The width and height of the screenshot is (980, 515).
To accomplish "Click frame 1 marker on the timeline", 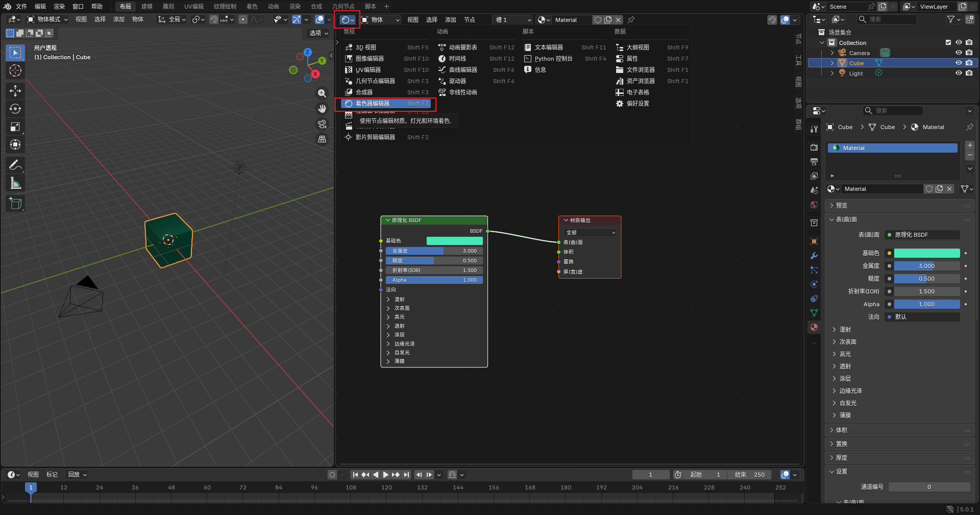I will point(31,487).
